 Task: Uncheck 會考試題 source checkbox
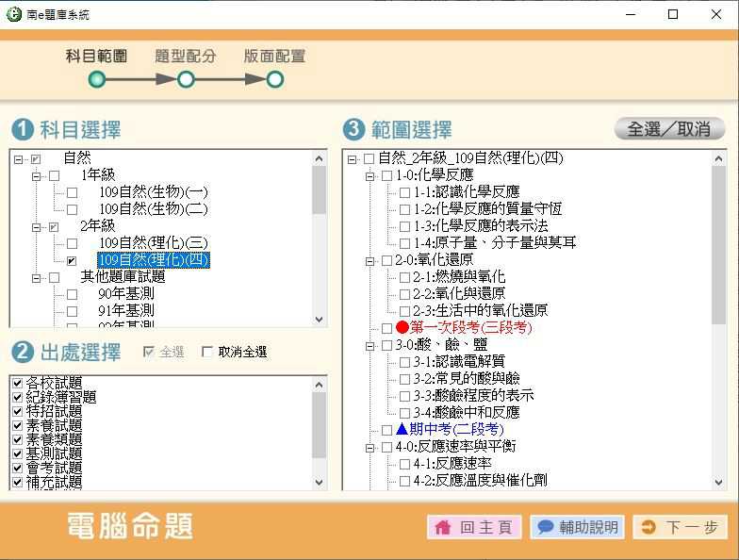(x=17, y=468)
